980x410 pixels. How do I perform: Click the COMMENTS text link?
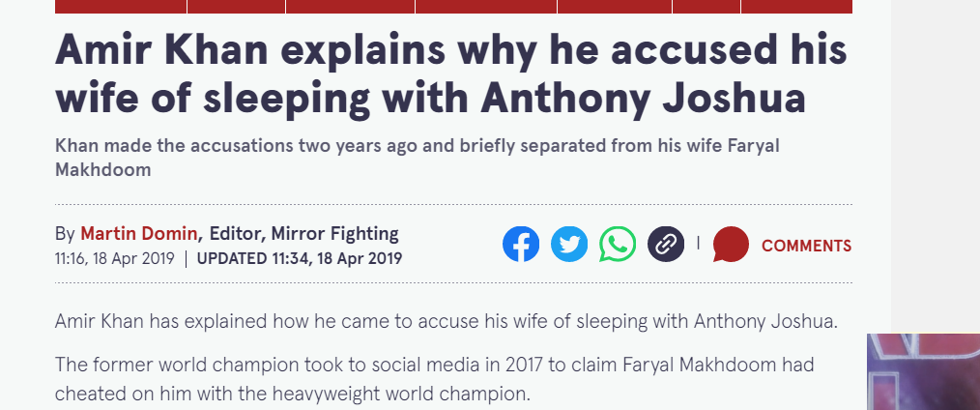coord(806,246)
